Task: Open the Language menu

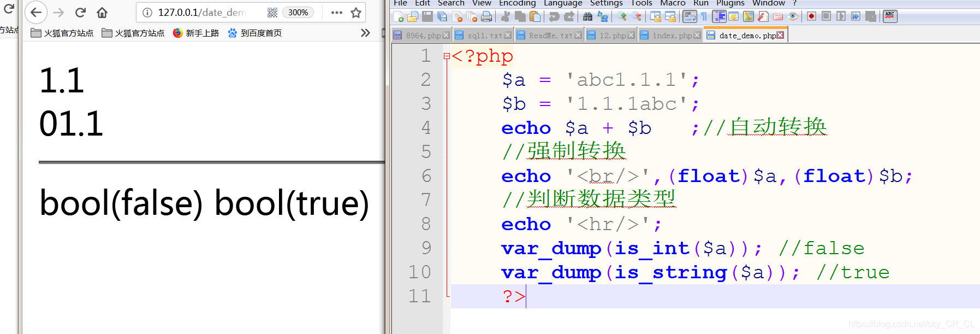Action: [563, 3]
